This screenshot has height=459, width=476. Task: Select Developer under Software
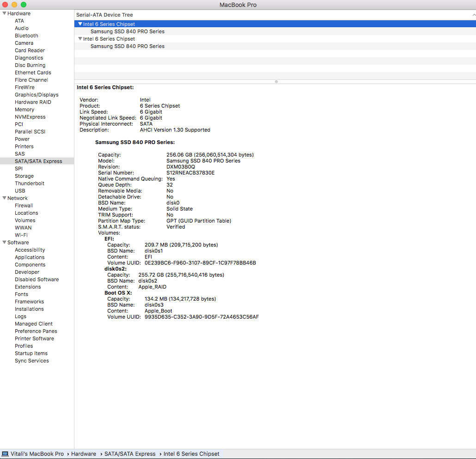click(27, 272)
